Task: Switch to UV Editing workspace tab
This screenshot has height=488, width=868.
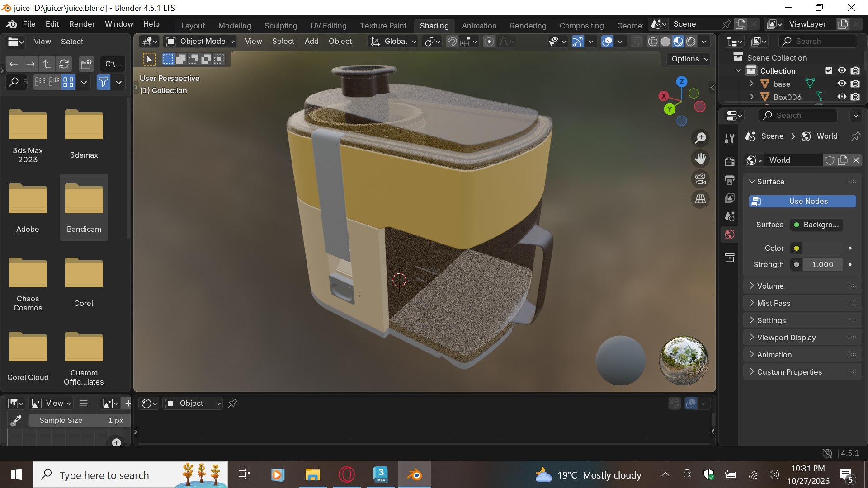Action: coord(328,26)
